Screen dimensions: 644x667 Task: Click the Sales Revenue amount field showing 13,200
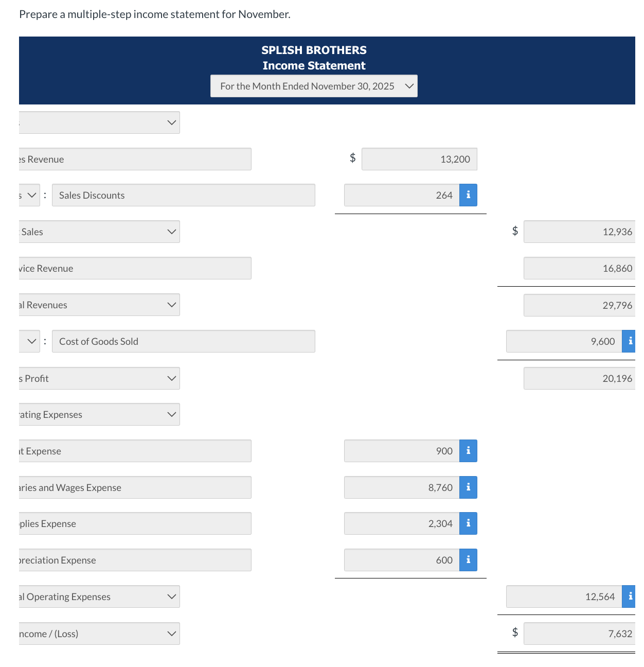click(x=419, y=159)
